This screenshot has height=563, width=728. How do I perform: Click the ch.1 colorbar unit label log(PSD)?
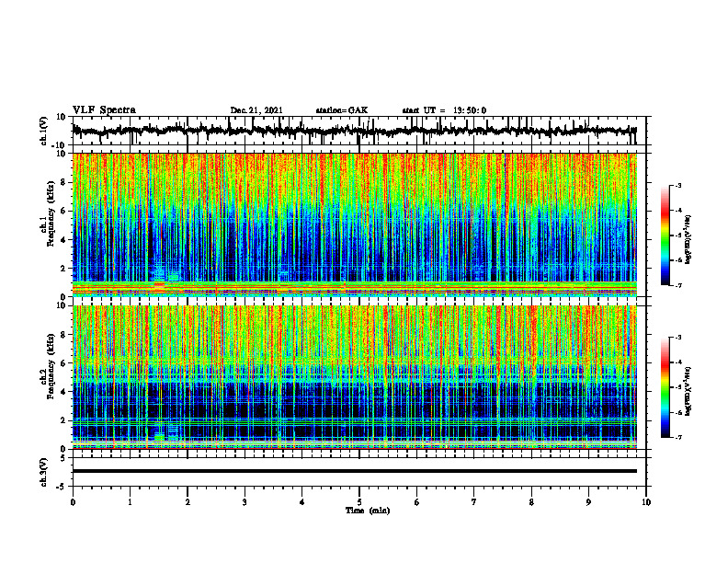coord(688,239)
